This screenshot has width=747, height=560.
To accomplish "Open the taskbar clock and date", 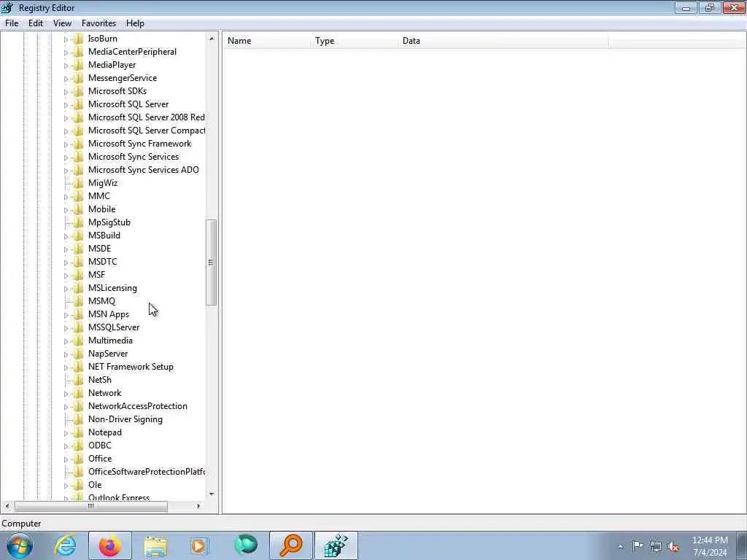I will click(710, 546).
